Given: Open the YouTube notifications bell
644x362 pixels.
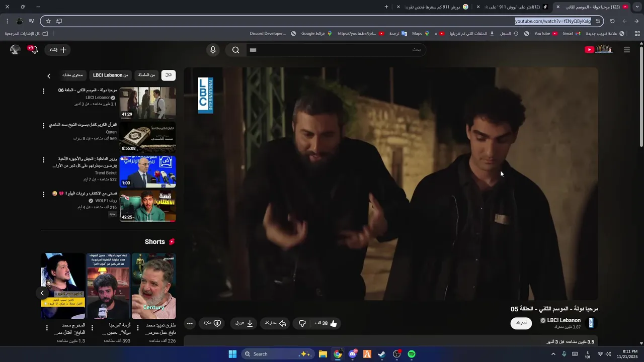Looking at the screenshot, I should click(34, 50).
